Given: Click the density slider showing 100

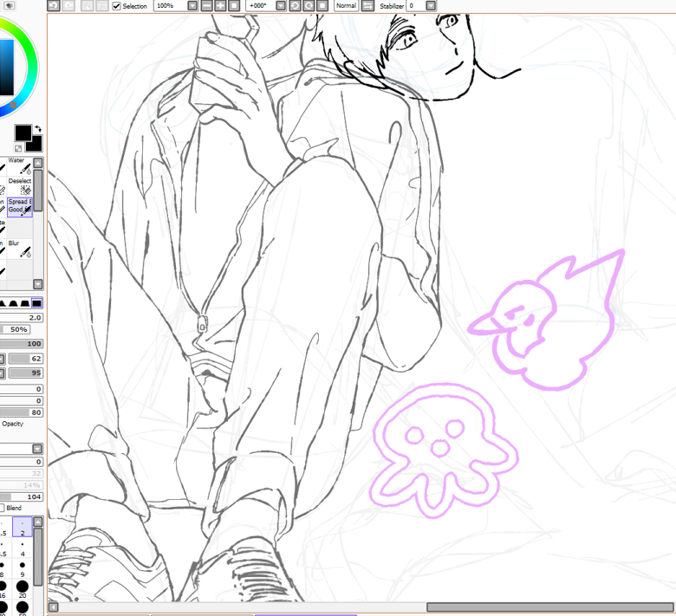Looking at the screenshot, I should point(21,344).
